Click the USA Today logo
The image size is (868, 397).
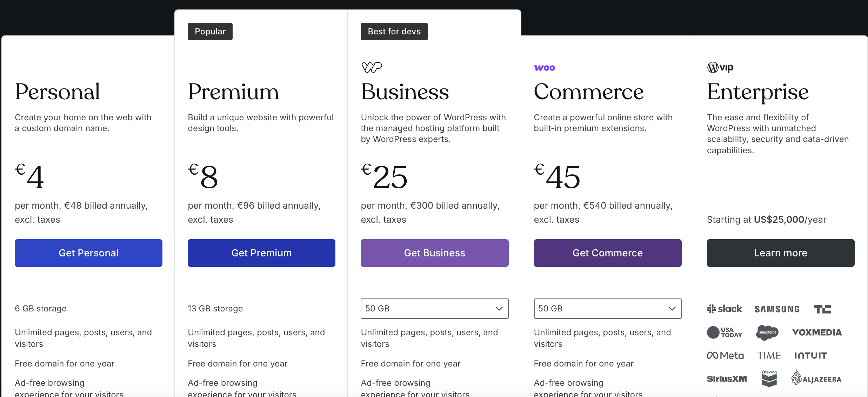click(725, 332)
